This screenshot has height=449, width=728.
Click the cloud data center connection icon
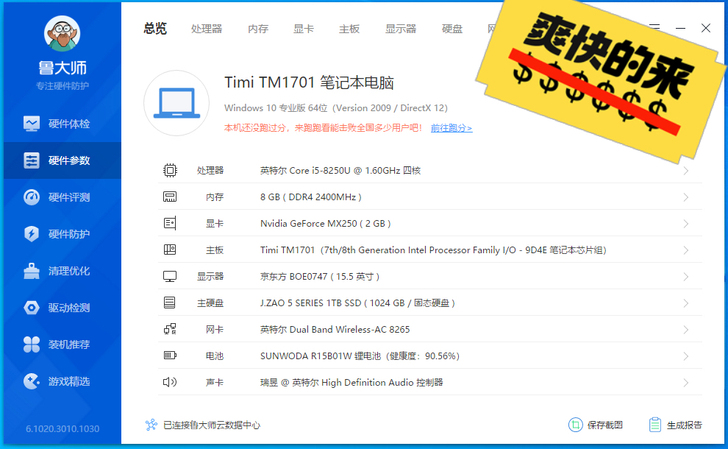pyautogui.click(x=151, y=425)
